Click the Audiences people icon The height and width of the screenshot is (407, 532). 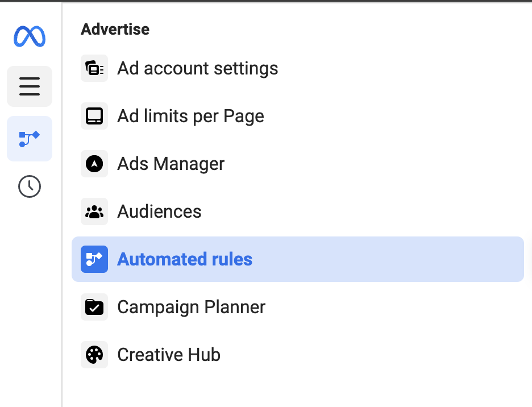click(x=94, y=211)
